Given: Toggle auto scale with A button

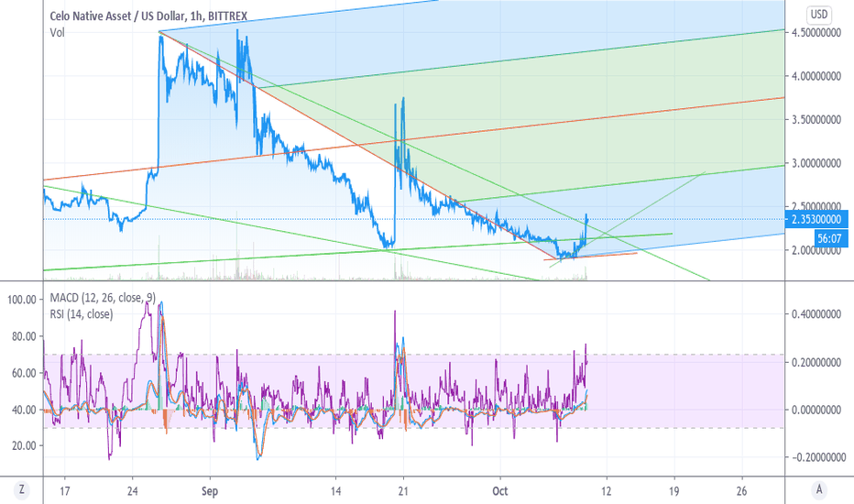Looking at the screenshot, I should (x=818, y=489).
